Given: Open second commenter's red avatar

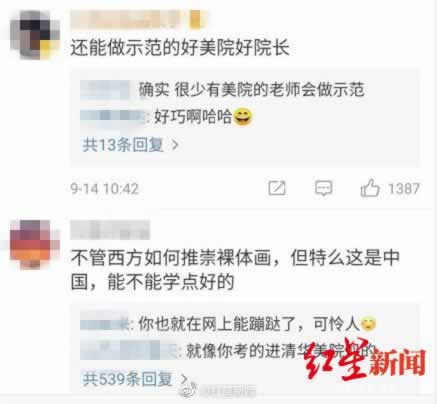Looking at the screenshot, I should [35, 243].
